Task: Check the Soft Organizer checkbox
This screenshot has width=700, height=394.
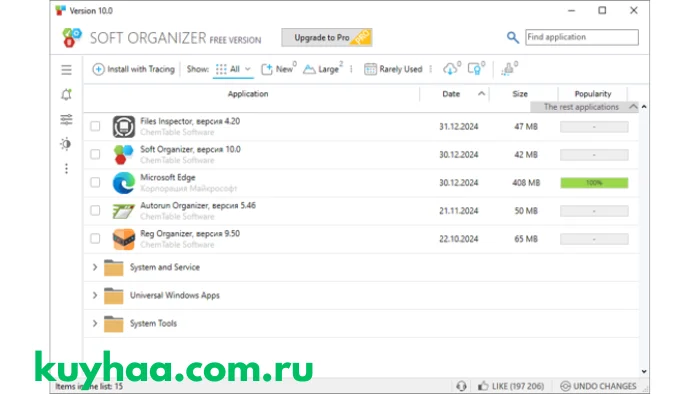Action: coord(95,154)
